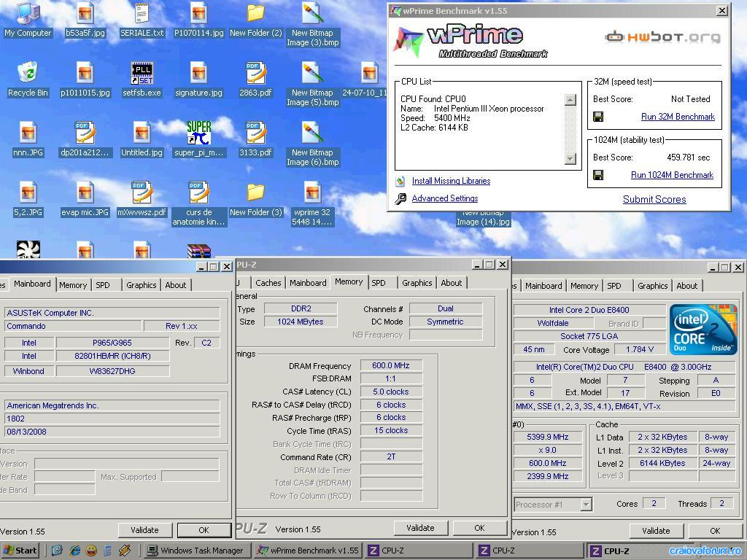
Task: Switch to SPD tab in middle CPU-Z
Action: point(379,283)
